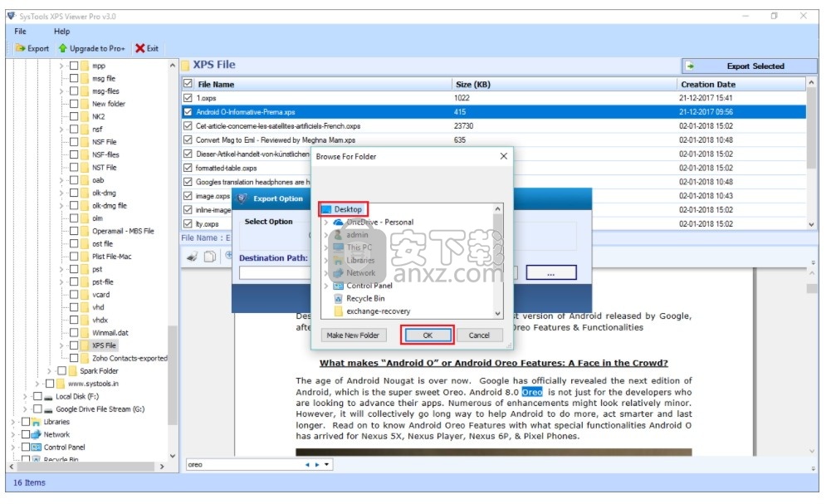836x504 pixels.
Task: Click the Libraries icon in the main tree
Action: tap(37, 423)
